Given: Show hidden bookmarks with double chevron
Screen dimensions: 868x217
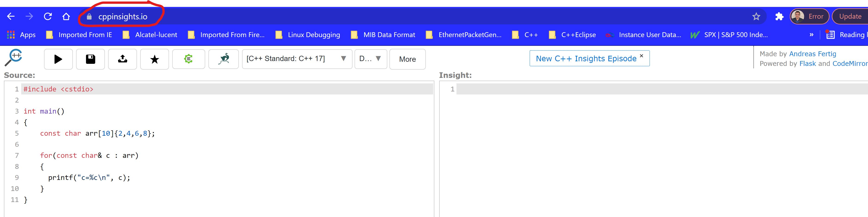Looking at the screenshot, I should click(811, 35).
